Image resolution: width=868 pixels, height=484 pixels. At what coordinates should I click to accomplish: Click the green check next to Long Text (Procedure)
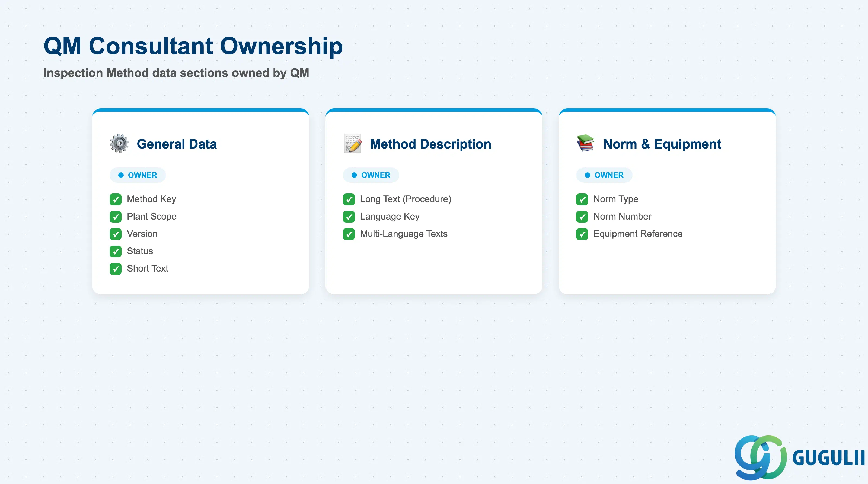coord(349,200)
